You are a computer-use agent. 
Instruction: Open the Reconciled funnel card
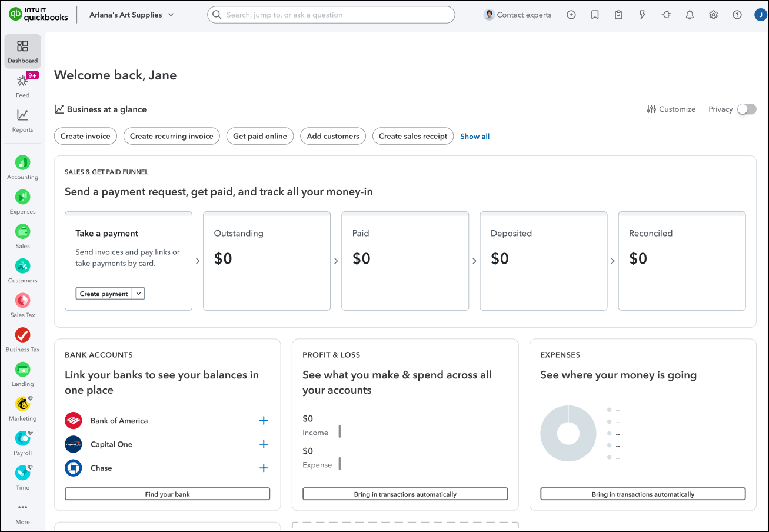click(682, 261)
